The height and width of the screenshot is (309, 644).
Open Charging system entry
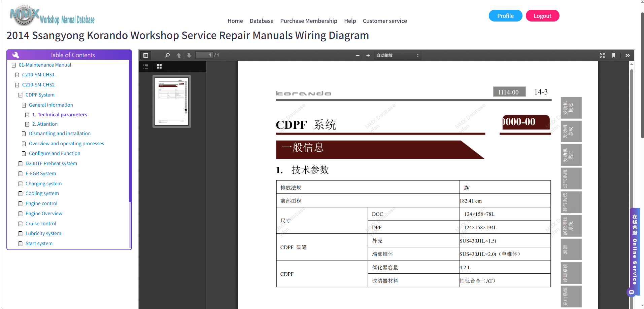43,184
